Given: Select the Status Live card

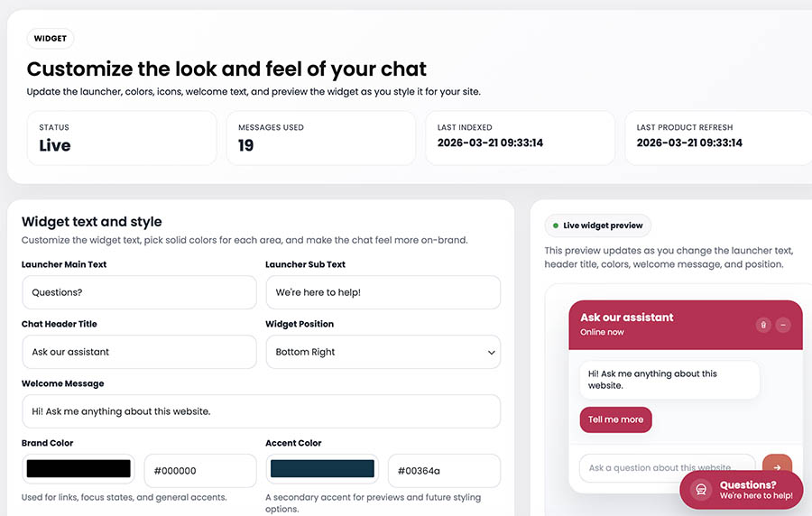Looking at the screenshot, I should pos(122,138).
